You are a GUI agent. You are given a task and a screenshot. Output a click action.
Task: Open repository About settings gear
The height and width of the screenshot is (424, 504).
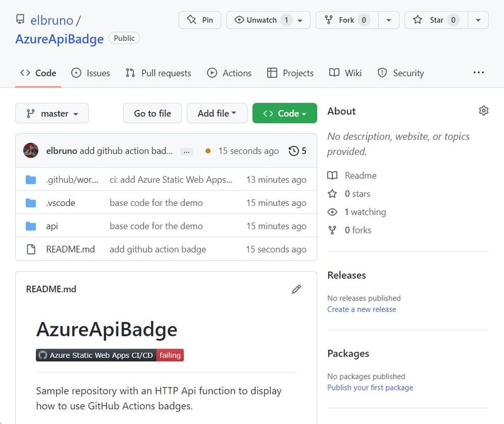483,111
